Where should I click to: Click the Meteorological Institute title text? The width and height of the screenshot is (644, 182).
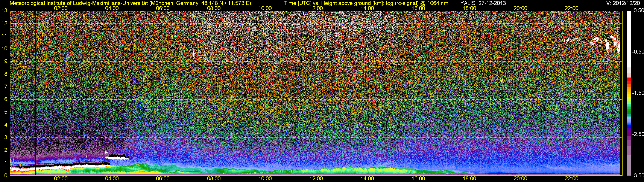click(131, 3)
